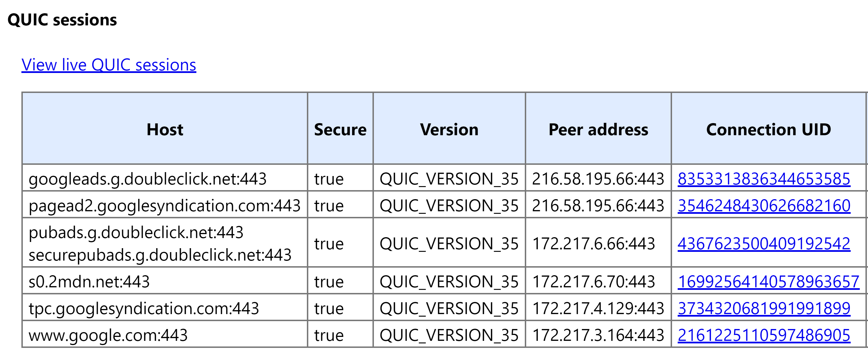868x360 pixels.
Task: Select the s0.2mdn.net:443 host cell
Action: coord(165,281)
